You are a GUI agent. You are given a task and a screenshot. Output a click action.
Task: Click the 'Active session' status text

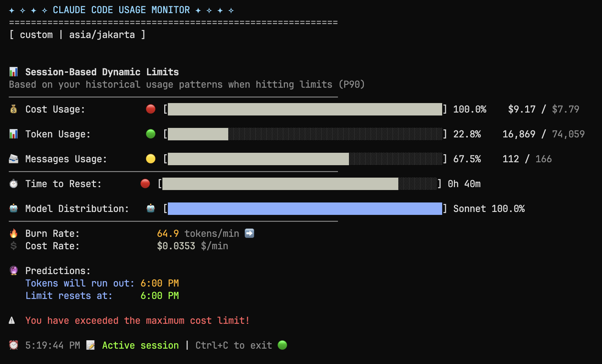pyautogui.click(x=140, y=345)
